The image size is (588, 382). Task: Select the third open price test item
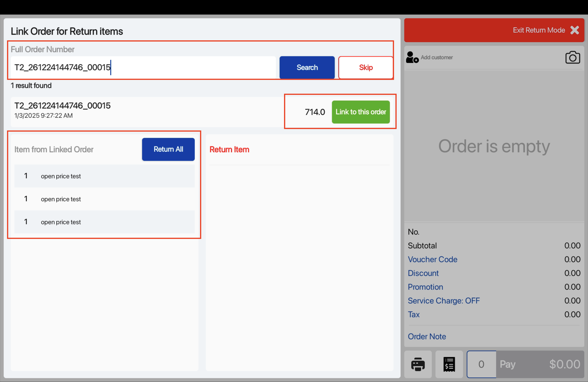coord(104,222)
